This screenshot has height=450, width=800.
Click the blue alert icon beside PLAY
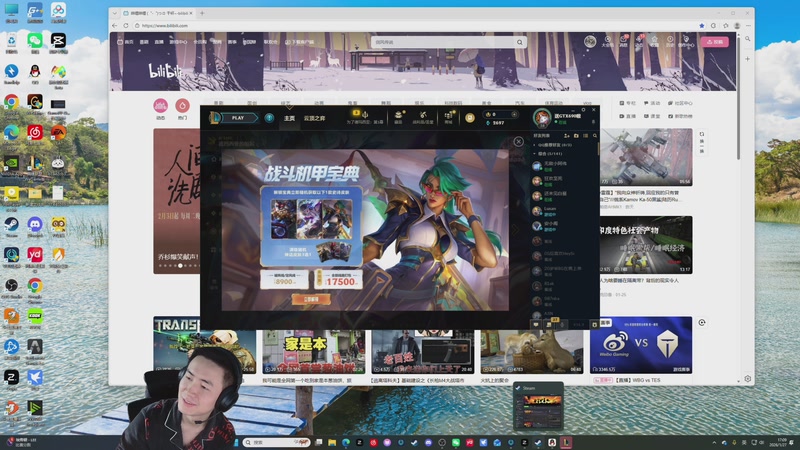(x=269, y=118)
